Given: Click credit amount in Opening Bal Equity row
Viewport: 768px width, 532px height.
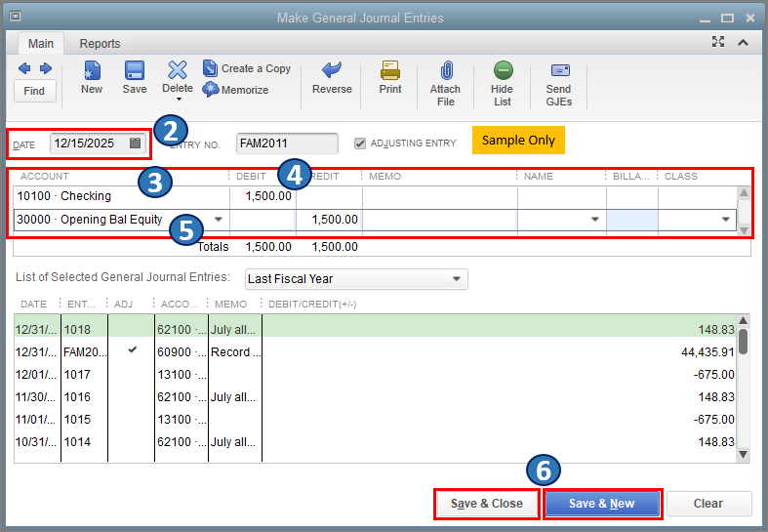Looking at the screenshot, I should 335,220.
